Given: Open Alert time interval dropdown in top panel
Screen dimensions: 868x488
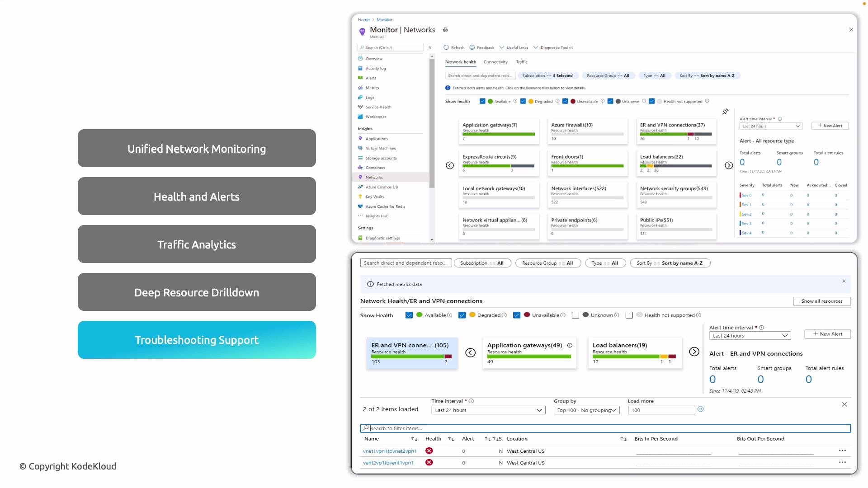Looking at the screenshot, I should click(771, 126).
